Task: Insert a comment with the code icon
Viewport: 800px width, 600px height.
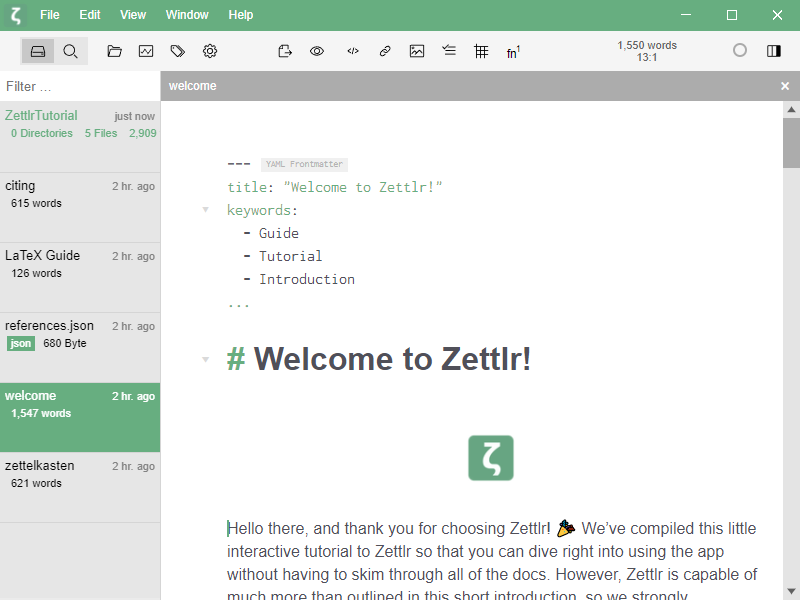Action: point(353,51)
